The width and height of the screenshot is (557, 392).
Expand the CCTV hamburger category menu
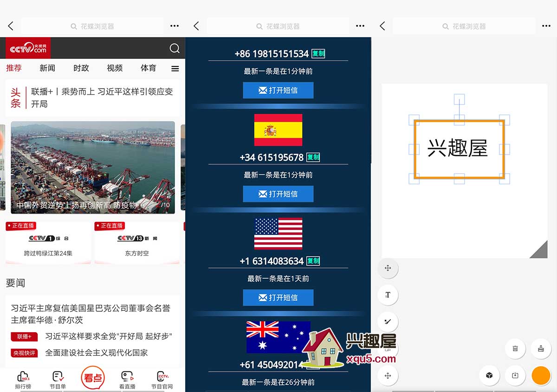[175, 69]
